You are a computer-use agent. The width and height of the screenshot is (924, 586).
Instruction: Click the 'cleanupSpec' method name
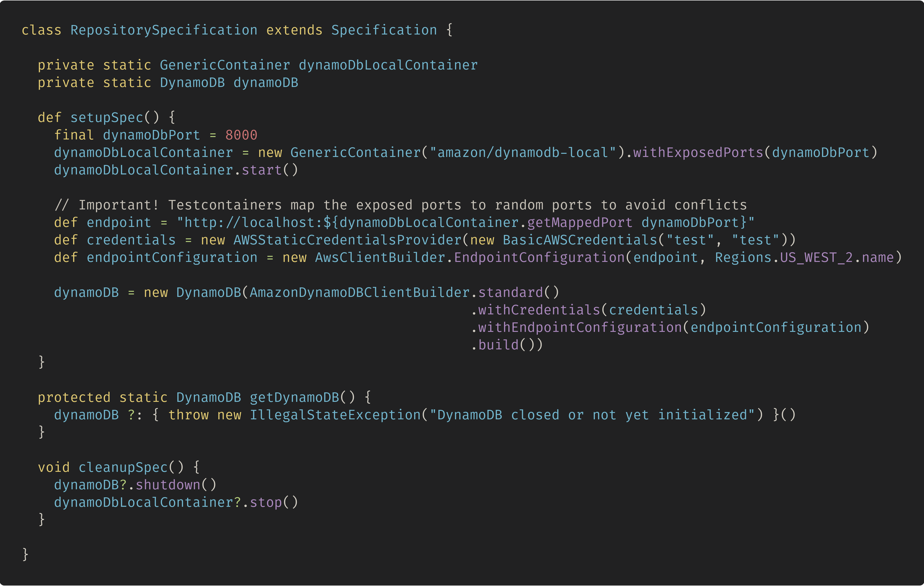(x=123, y=468)
